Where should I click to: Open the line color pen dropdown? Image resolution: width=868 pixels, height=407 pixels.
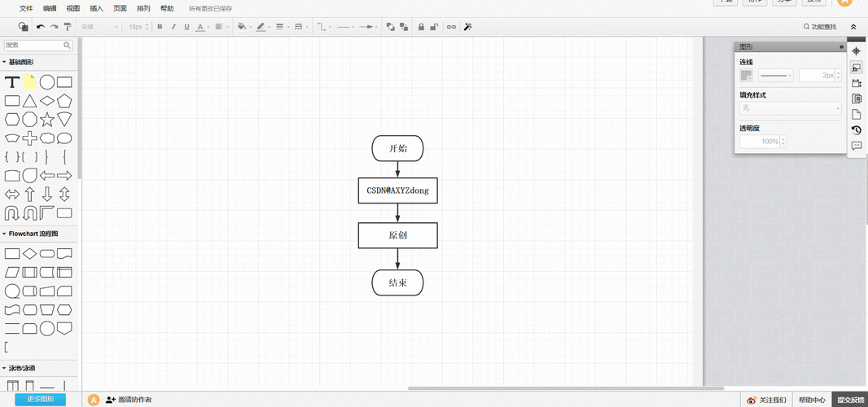click(x=262, y=27)
